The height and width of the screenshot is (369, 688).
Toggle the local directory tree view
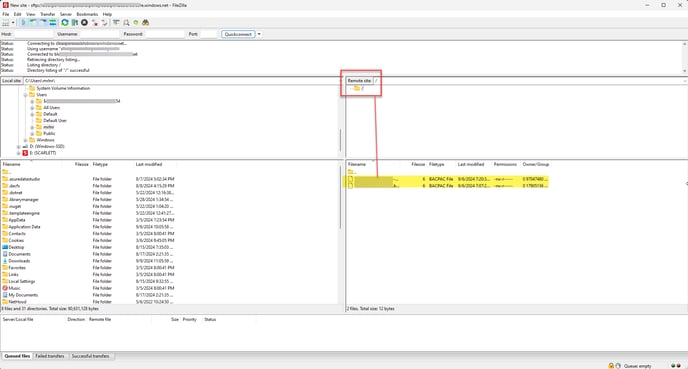click(33, 22)
